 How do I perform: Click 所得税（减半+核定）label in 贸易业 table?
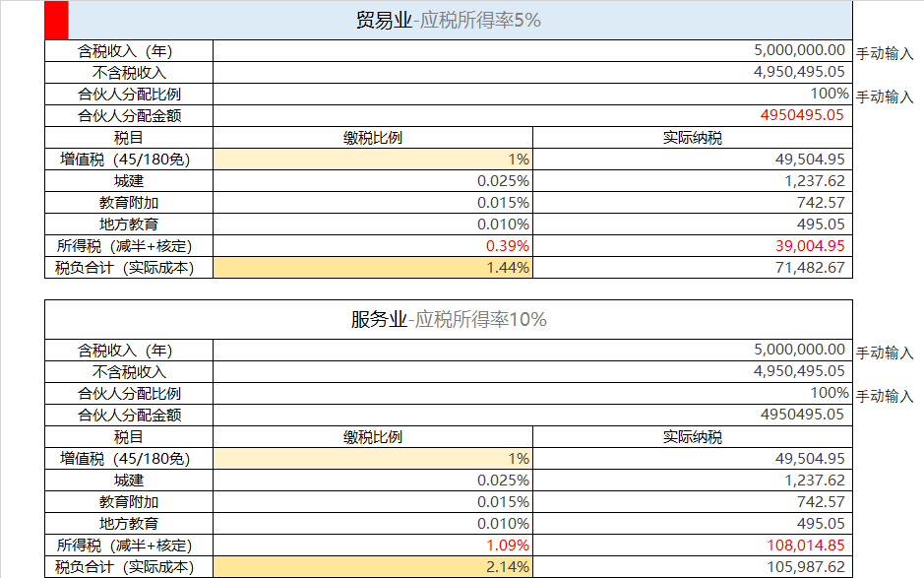[129, 245]
